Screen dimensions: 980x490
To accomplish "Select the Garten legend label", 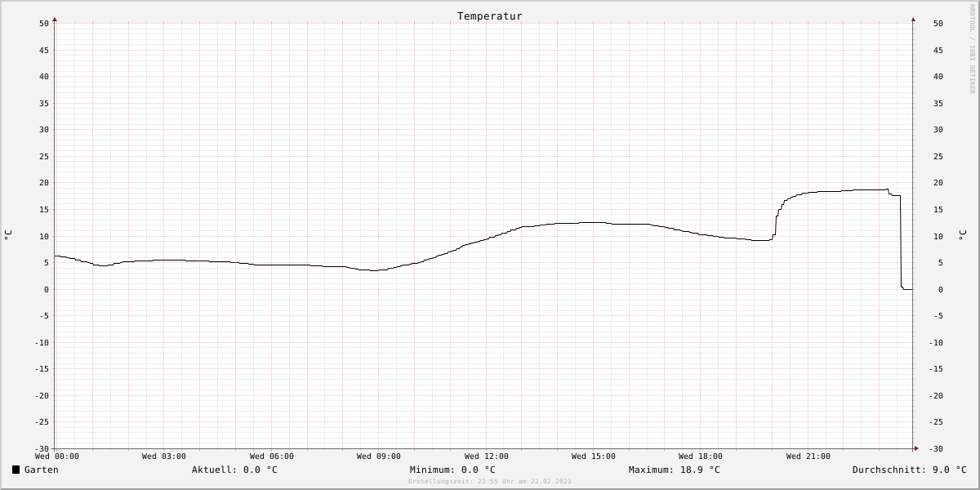I will point(42,470).
